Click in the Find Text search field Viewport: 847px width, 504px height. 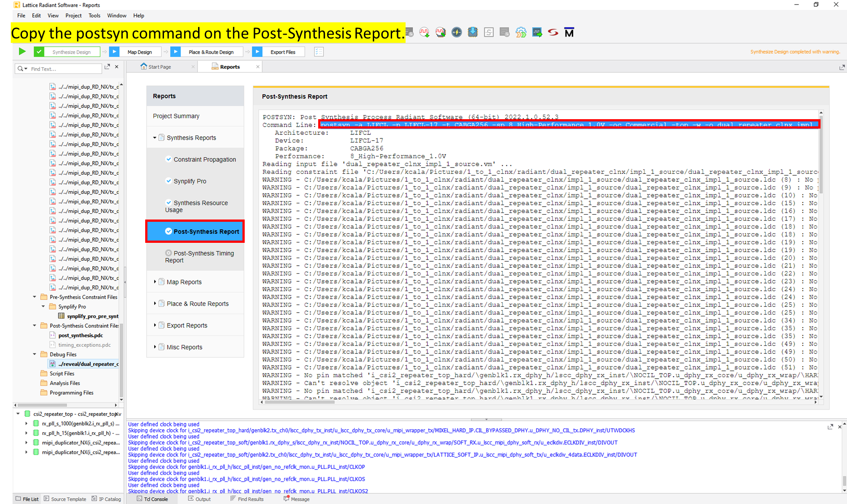pos(65,69)
